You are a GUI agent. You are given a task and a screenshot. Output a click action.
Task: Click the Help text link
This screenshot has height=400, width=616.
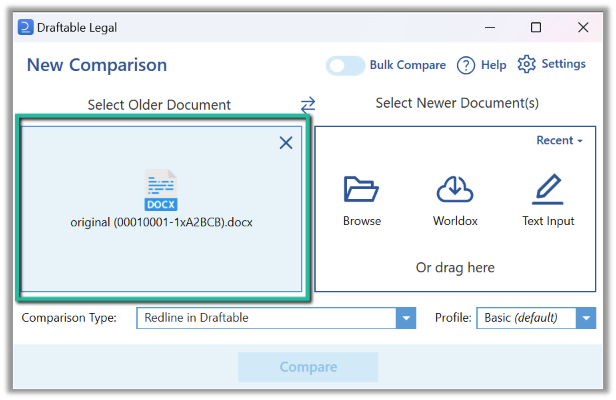tap(493, 65)
